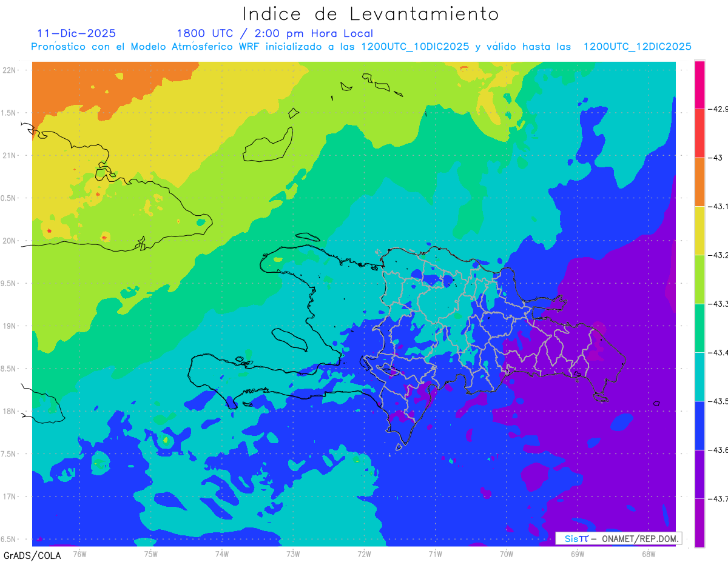Select the red swatch between -42.9 and -43

point(699,133)
